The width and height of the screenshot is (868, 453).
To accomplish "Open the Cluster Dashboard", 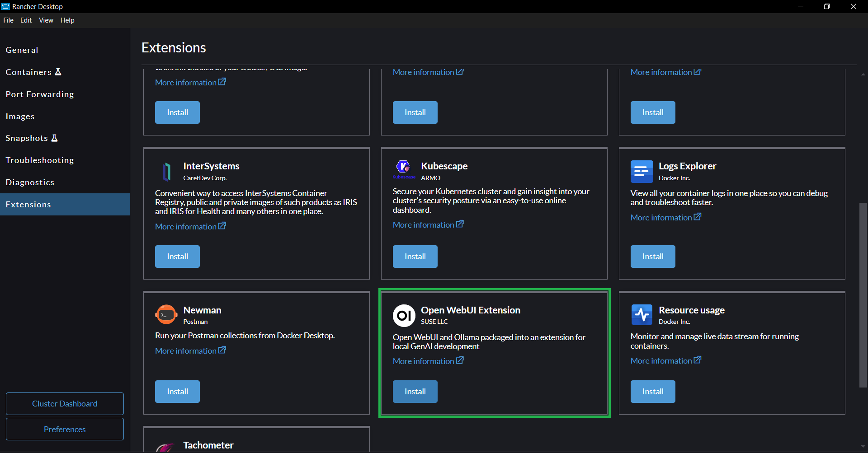I will [x=65, y=403].
